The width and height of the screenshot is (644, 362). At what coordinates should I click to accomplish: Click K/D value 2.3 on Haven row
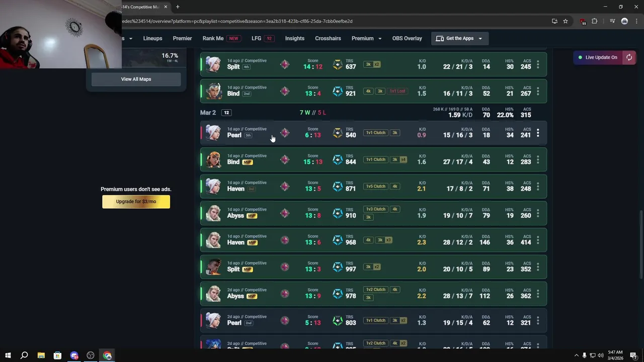tap(422, 242)
